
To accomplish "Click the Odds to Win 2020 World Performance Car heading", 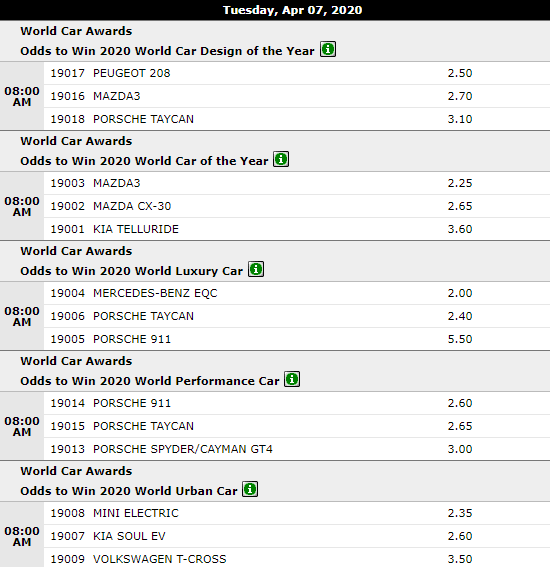I will [x=150, y=381].
